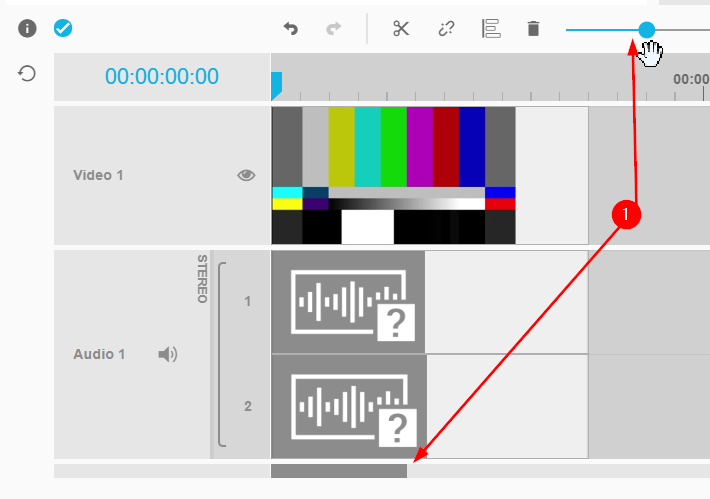710x499 pixels.
Task: Click the circular reset arrow icon
Action: point(28,73)
